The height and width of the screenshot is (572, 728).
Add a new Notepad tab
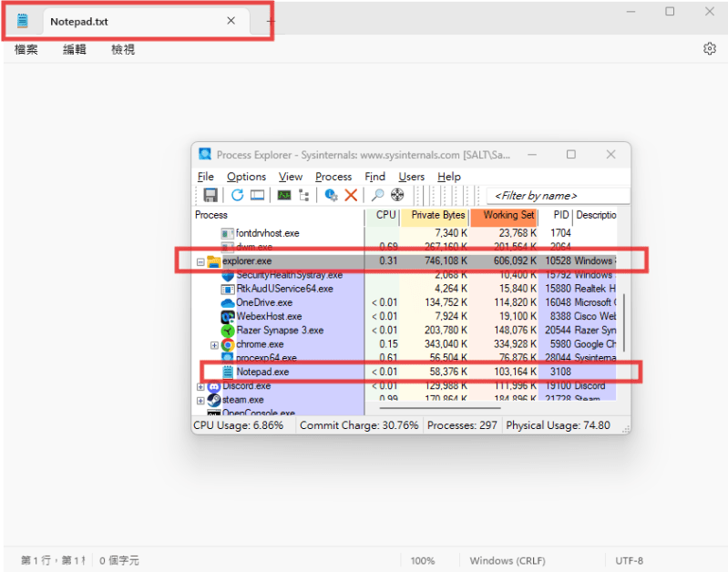(271, 21)
